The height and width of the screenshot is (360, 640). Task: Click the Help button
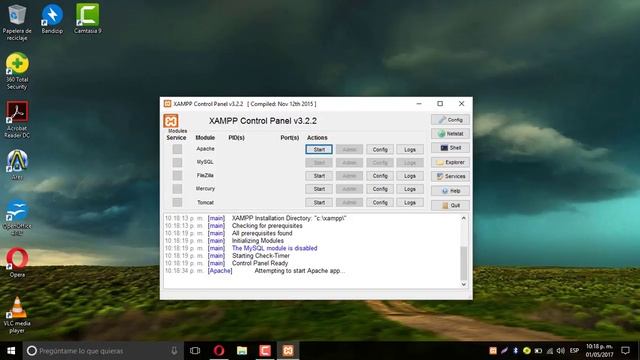coord(450,191)
